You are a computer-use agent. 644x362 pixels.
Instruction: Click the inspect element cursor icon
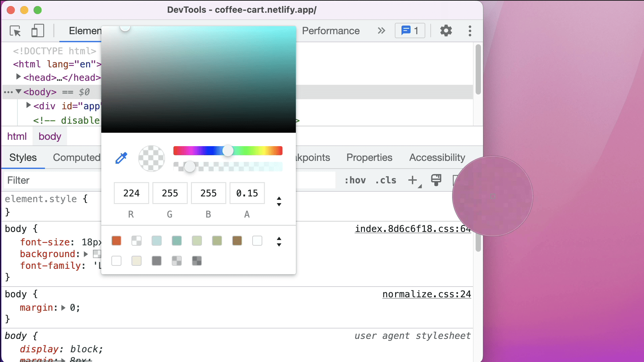tap(15, 31)
